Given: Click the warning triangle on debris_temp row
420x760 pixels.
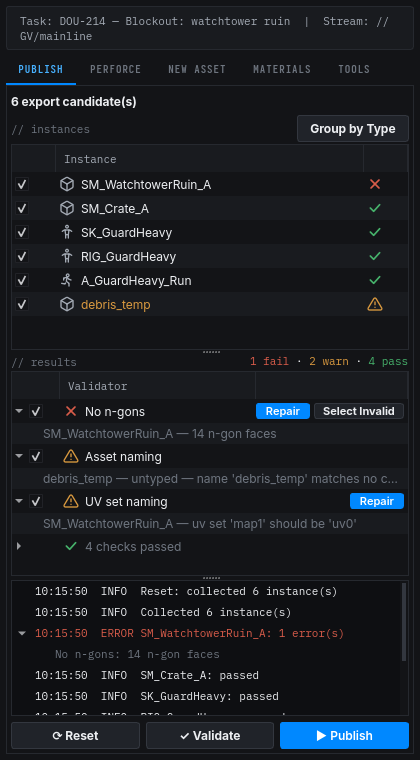Looking at the screenshot, I should (x=374, y=304).
